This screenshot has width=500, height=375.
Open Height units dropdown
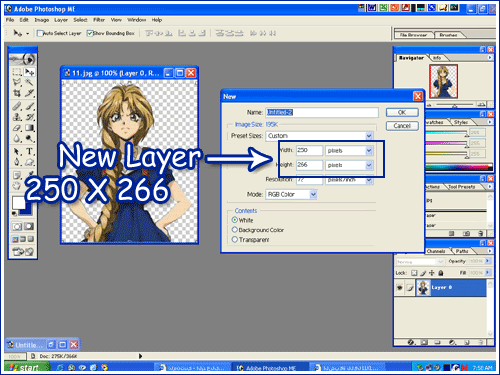[369, 165]
